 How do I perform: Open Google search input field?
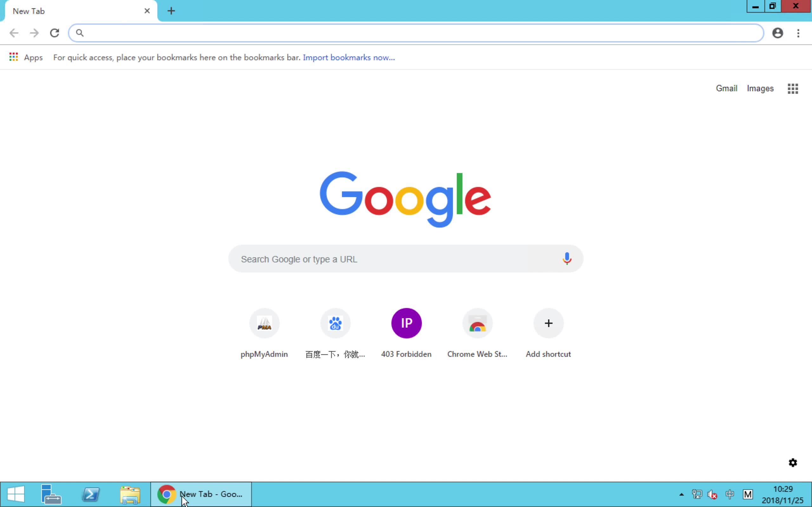click(x=406, y=259)
